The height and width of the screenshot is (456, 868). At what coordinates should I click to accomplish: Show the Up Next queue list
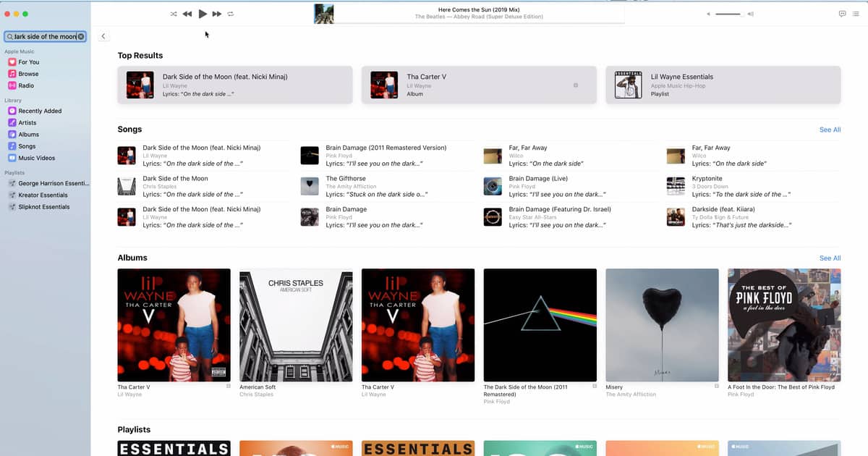coord(857,14)
